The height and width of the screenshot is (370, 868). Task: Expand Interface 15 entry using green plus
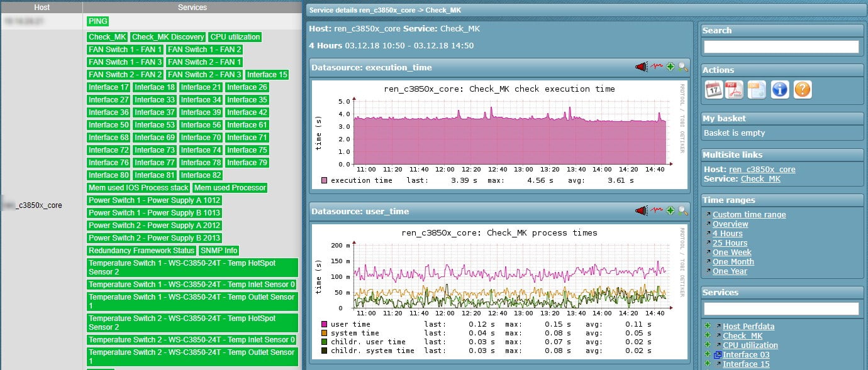pos(708,364)
